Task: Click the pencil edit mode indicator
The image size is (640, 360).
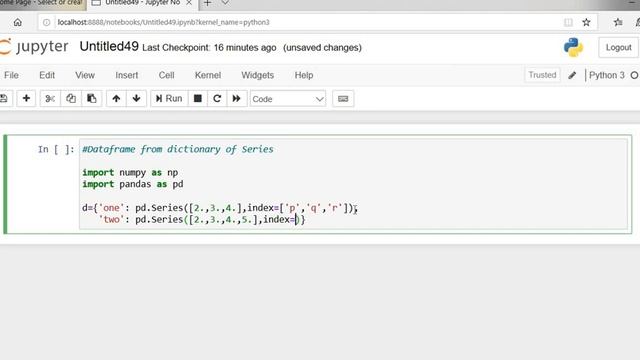Action: tap(572, 75)
